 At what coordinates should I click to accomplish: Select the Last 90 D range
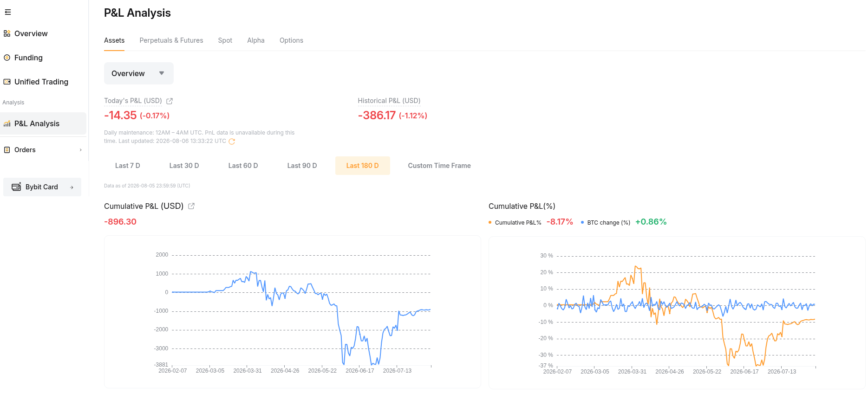click(302, 166)
